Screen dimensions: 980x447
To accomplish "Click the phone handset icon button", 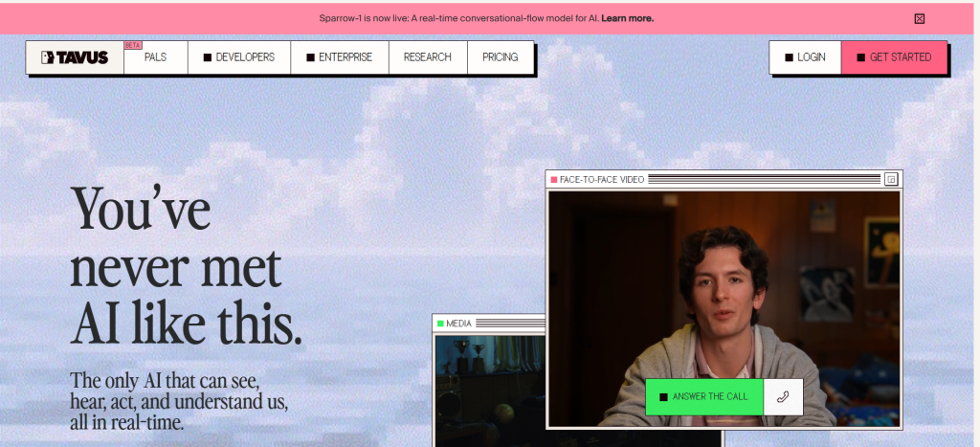I will pyautogui.click(x=783, y=397).
